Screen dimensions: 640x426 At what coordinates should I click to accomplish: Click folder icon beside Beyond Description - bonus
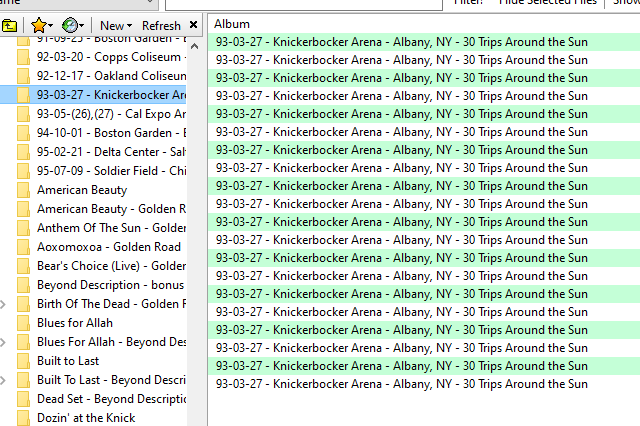[x=23, y=285]
